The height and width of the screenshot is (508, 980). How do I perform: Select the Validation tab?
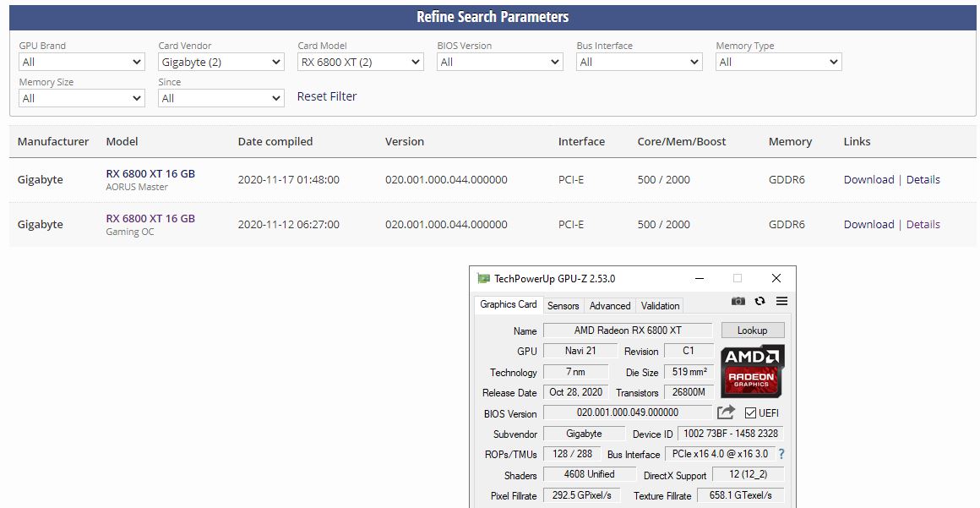point(660,306)
